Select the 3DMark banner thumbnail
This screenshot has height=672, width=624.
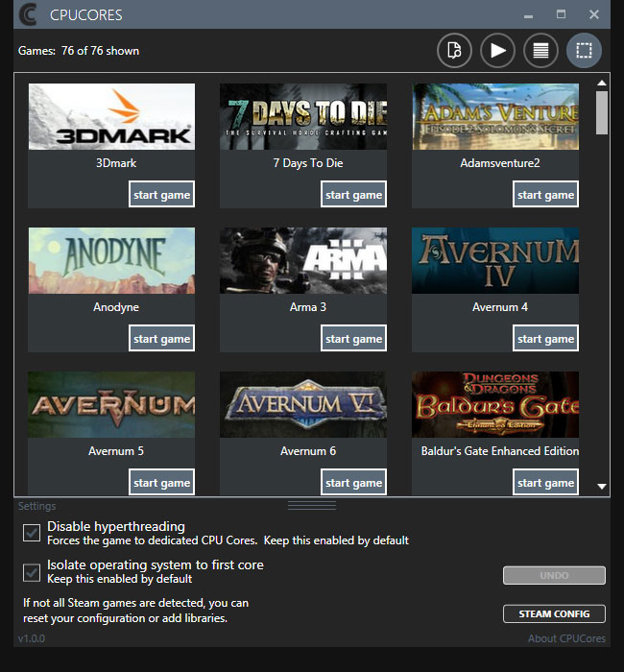(111, 116)
